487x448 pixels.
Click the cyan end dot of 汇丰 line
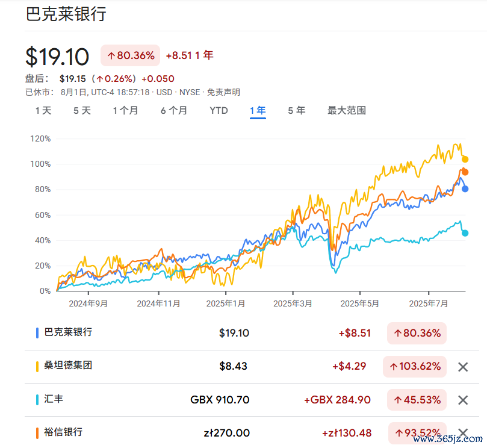465,233
